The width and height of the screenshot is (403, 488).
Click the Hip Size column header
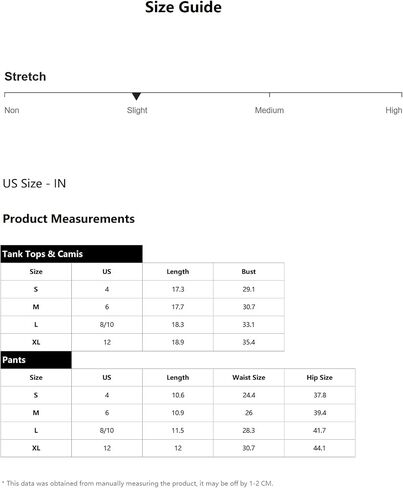click(320, 378)
